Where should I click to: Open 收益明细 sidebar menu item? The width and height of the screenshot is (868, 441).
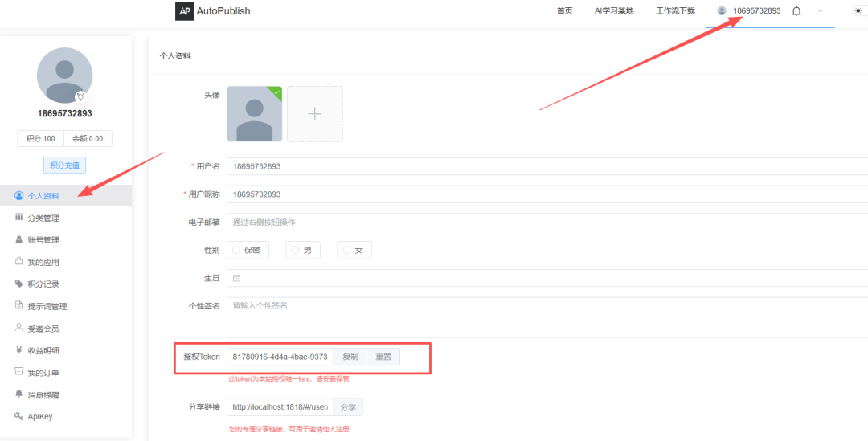point(66,350)
